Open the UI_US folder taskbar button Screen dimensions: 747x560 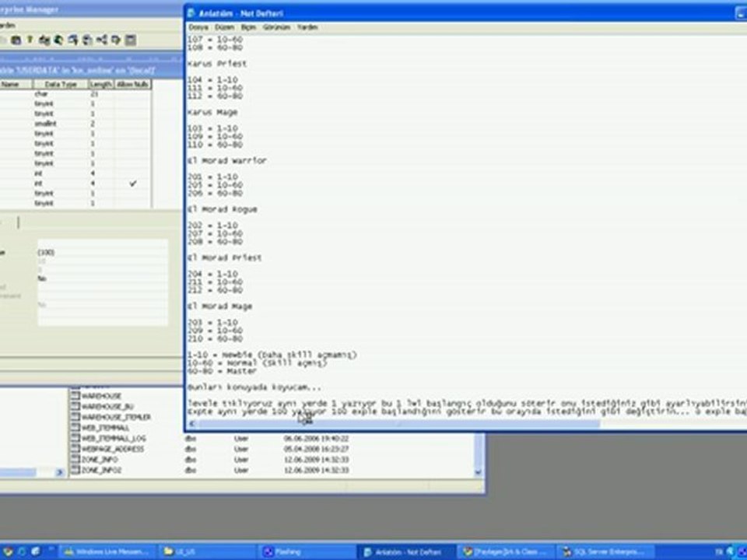click(x=207, y=551)
